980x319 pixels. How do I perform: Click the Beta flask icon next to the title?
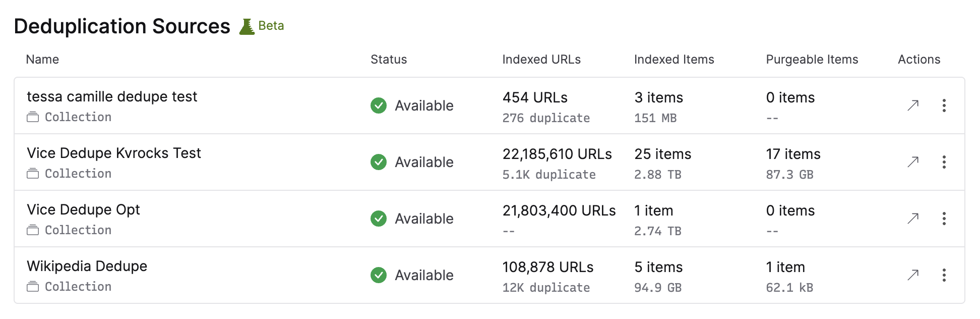[247, 25]
